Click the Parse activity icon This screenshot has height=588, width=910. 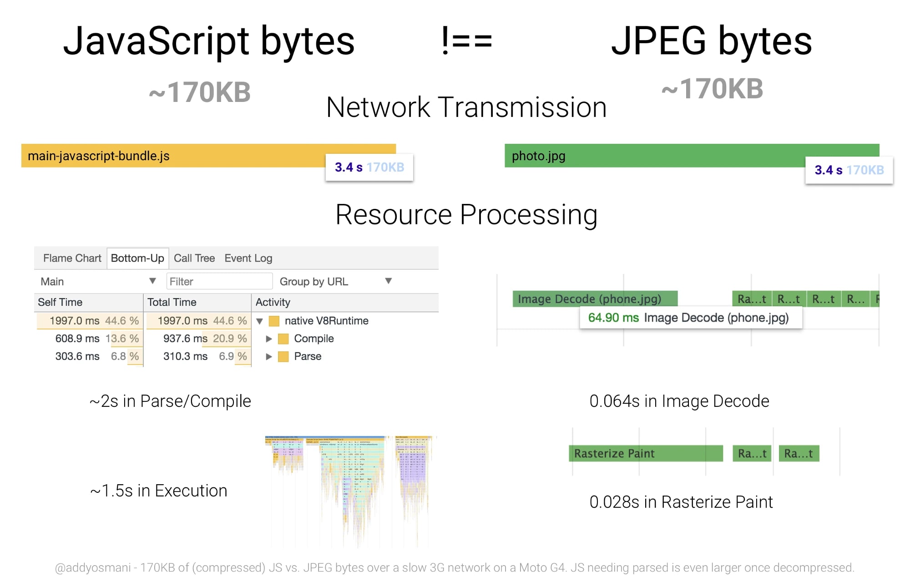pyautogui.click(x=283, y=356)
